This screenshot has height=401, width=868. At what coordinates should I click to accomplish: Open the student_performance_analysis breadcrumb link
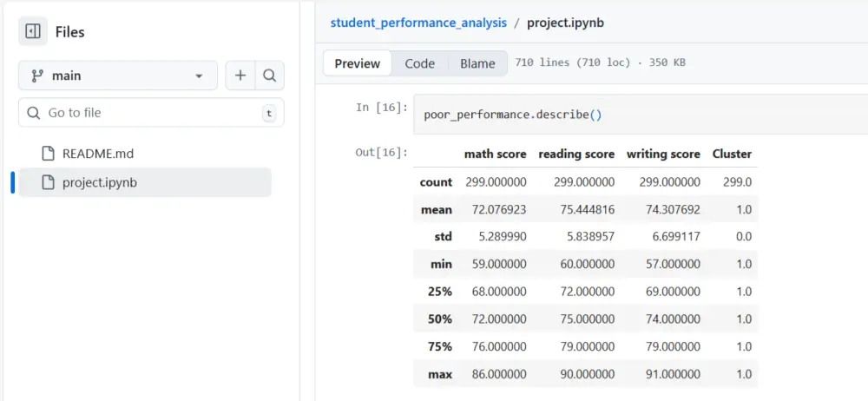point(418,23)
